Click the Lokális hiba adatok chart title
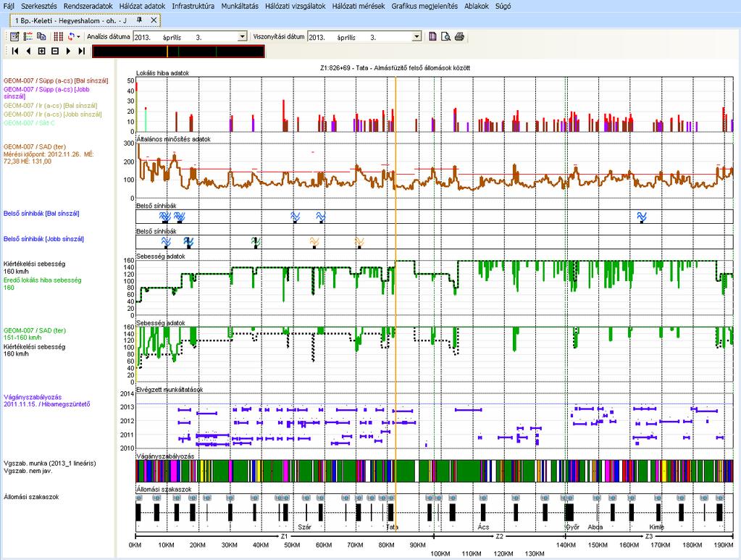The image size is (741, 560). click(162, 73)
